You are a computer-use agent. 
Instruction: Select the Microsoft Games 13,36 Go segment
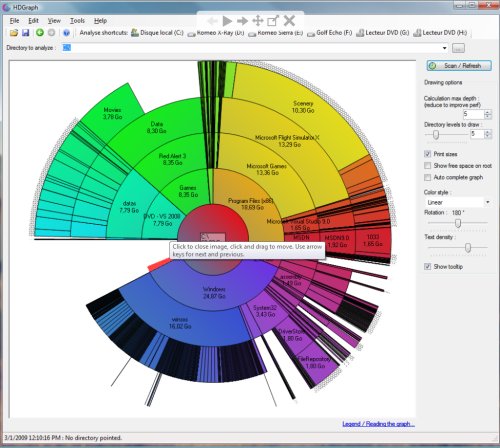pos(267,169)
